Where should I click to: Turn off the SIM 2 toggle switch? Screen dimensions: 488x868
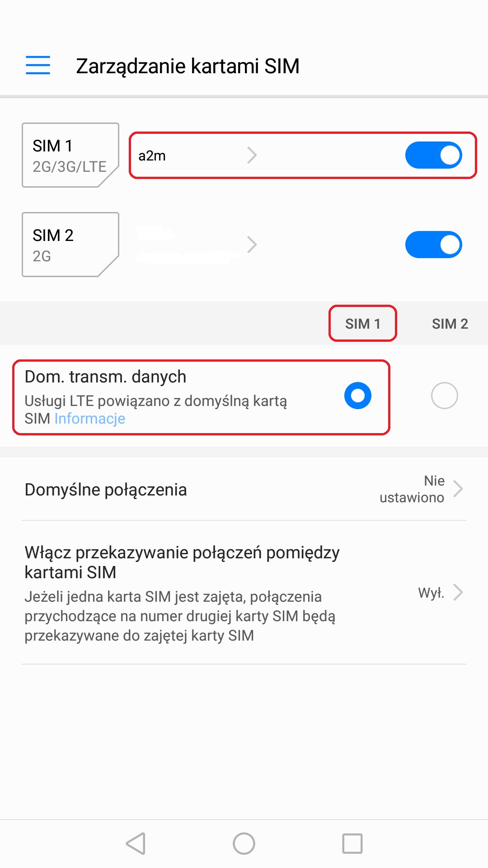[x=433, y=245]
